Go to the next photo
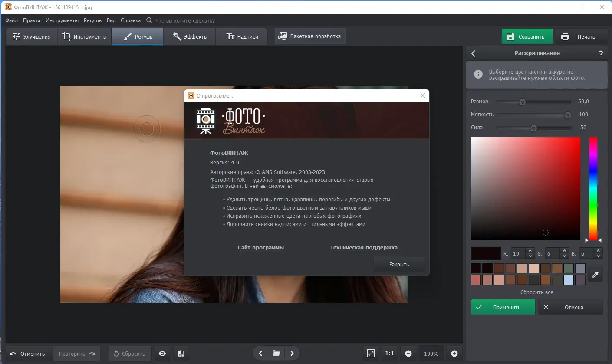612x364 pixels. click(292, 353)
